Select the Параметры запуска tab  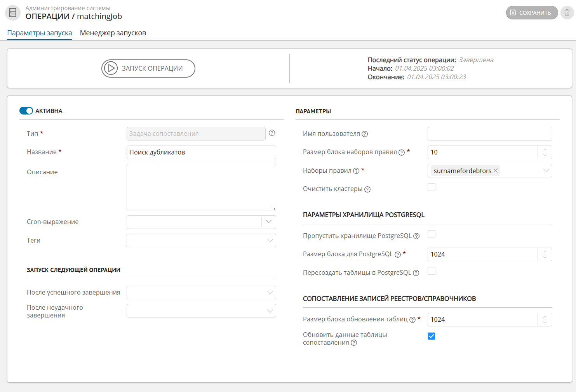tap(40, 33)
